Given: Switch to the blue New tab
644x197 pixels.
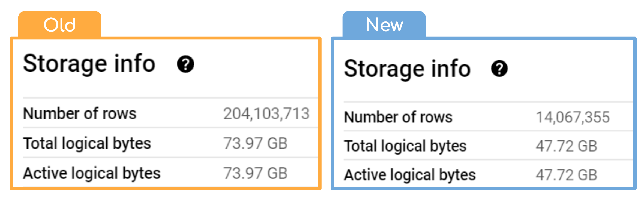Looking at the screenshot, I should point(384,25).
